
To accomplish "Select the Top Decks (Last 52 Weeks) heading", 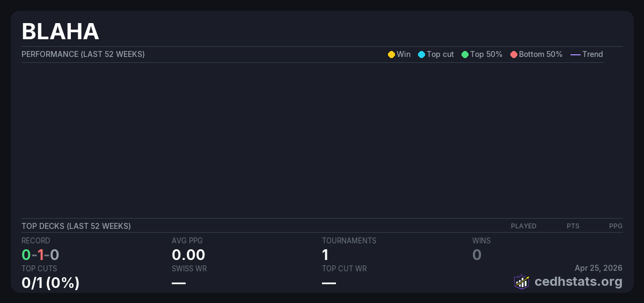I will (76, 226).
